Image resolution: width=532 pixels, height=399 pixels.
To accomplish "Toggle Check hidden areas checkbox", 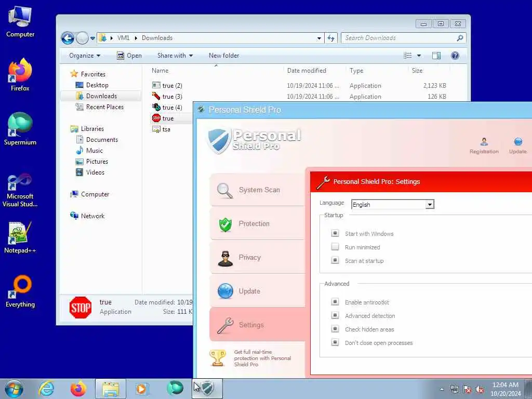I will [335, 329].
